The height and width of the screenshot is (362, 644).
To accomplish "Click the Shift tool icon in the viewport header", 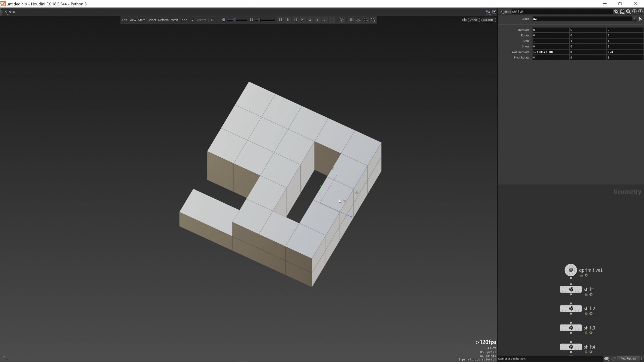I will point(6,12).
